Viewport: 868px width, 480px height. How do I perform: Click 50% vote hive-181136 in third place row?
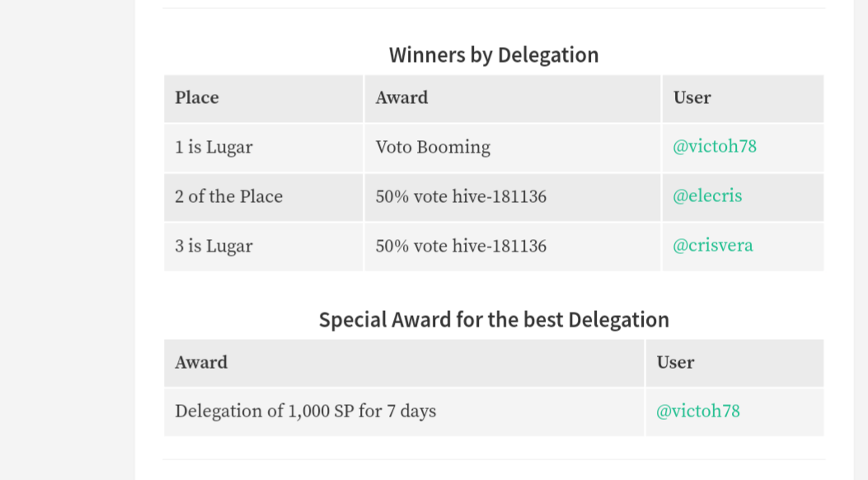click(x=513, y=247)
